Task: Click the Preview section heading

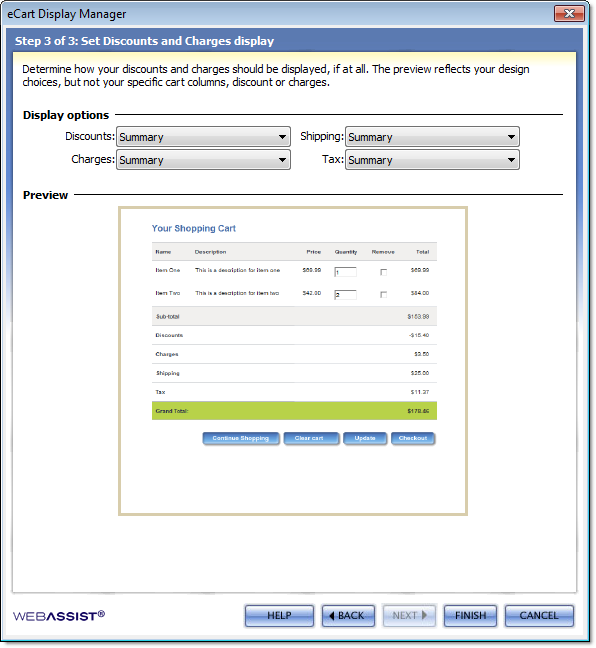Action: (x=45, y=195)
